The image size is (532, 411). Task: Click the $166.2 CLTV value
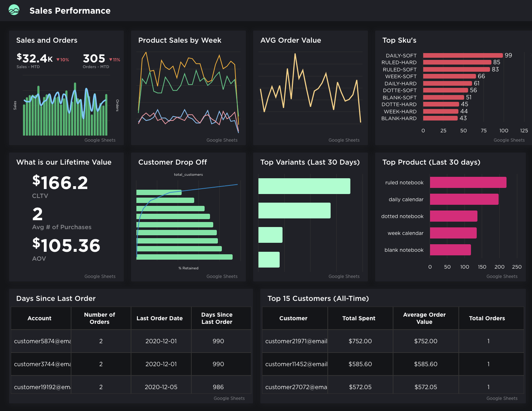(60, 183)
